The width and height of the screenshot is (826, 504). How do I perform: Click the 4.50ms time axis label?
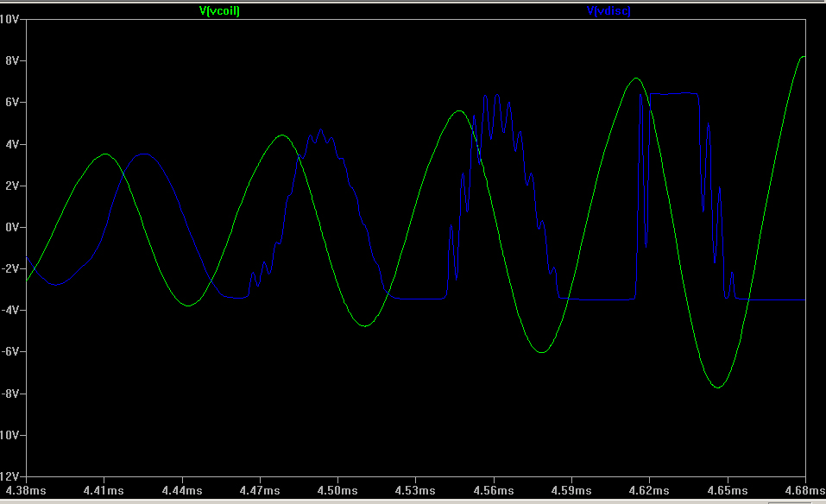[337, 490]
